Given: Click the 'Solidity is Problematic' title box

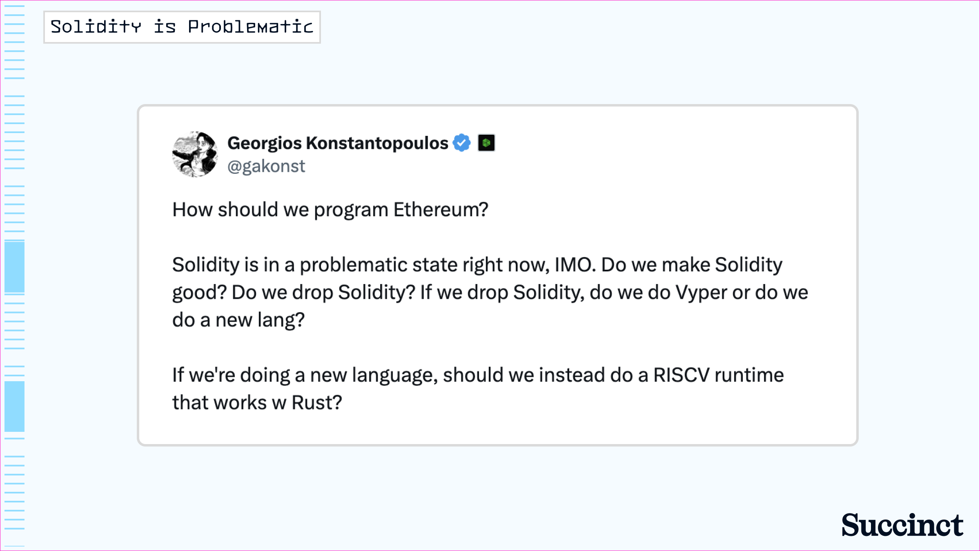Looking at the screenshot, I should [182, 27].
